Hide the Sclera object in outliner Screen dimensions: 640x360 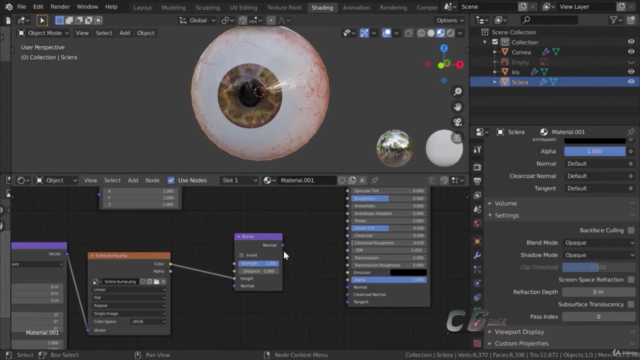(x=631, y=82)
